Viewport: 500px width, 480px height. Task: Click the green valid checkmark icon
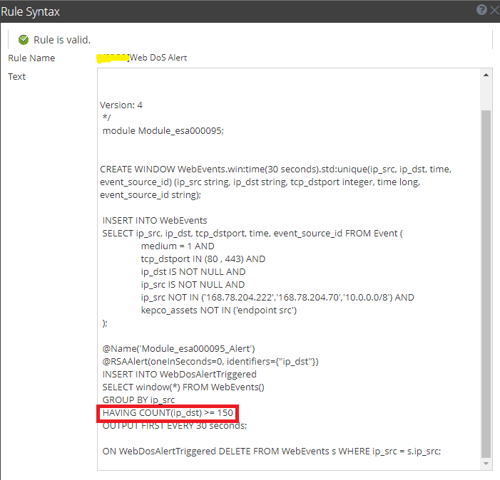point(23,40)
